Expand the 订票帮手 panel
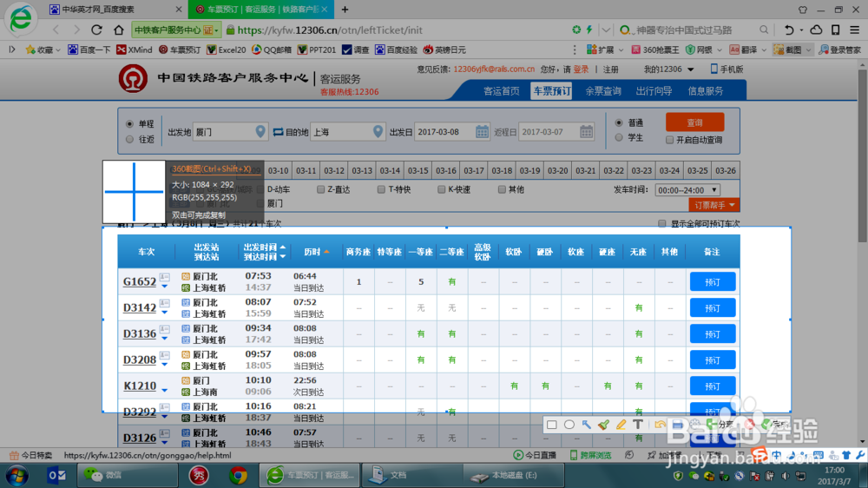Screen dimensions: 868x488 pos(714,205)
